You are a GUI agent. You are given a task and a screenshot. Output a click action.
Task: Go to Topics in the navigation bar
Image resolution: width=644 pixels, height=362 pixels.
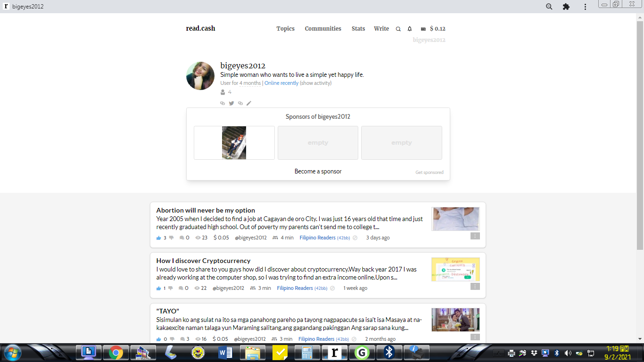[x=285, y=29]
